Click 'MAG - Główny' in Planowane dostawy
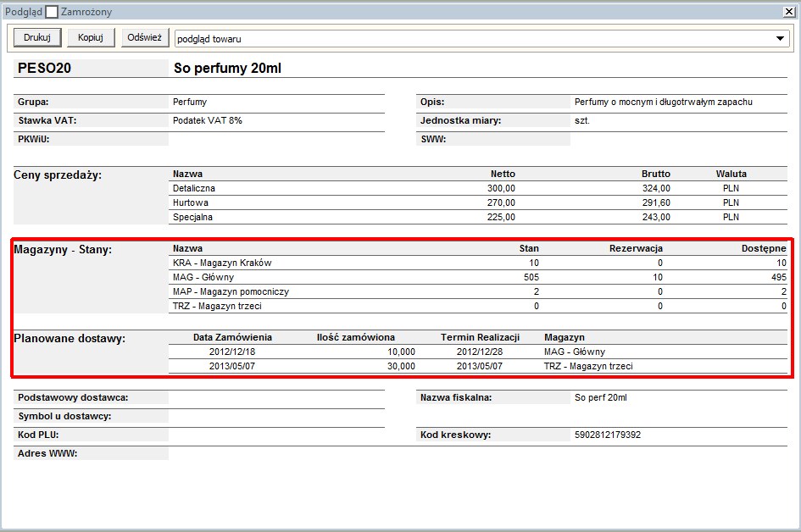 575,352
